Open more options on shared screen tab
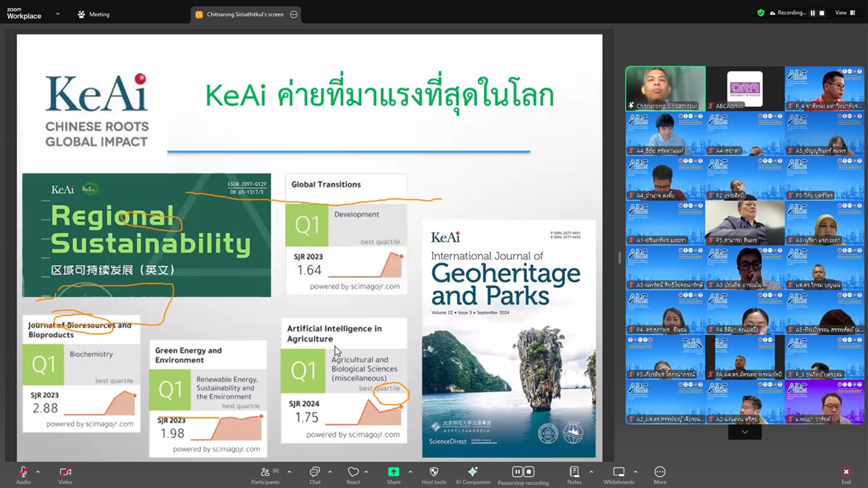The height and width of the screenshot is (488, 868). 294,14
